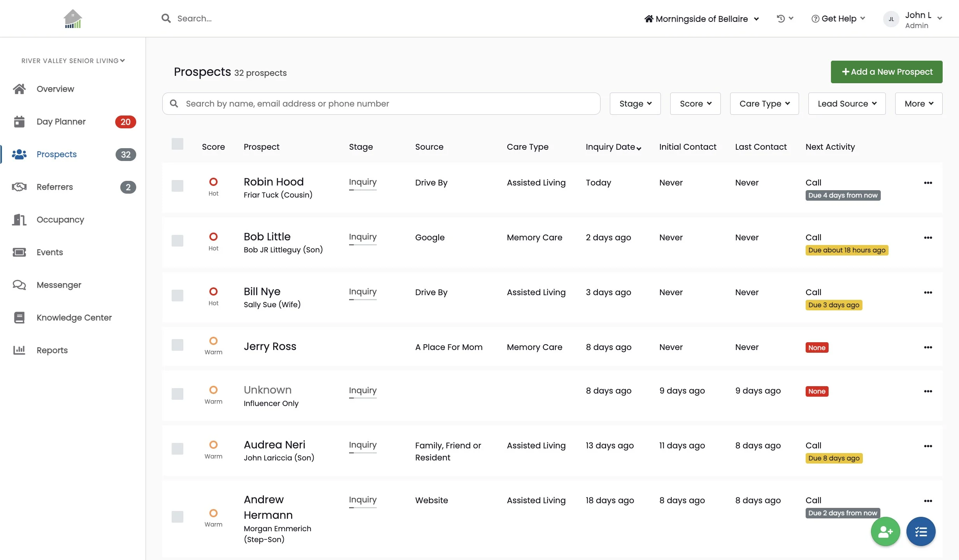
Task: Open the Lead Source filter dropdown
Action: pyautogui.click(x=847, y=103)
